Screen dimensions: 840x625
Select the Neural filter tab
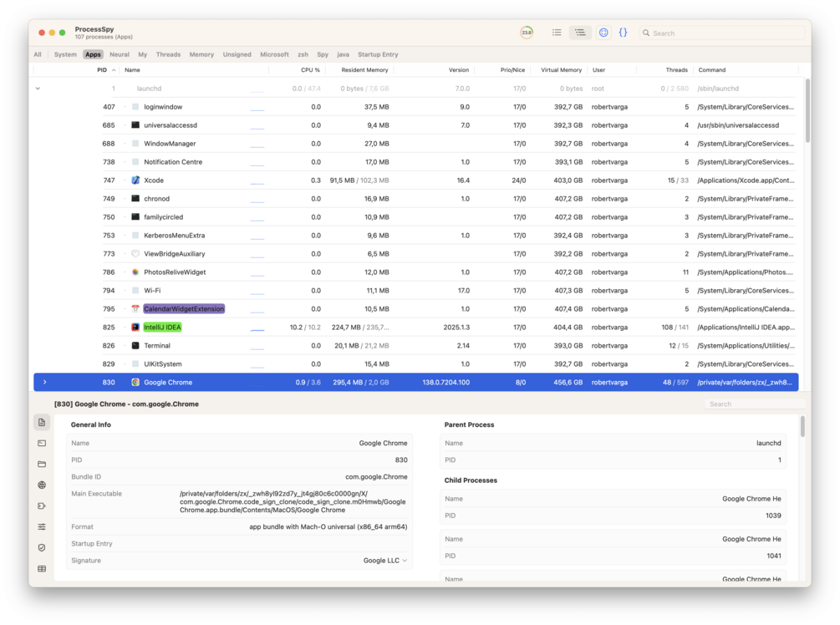(120, 54)
